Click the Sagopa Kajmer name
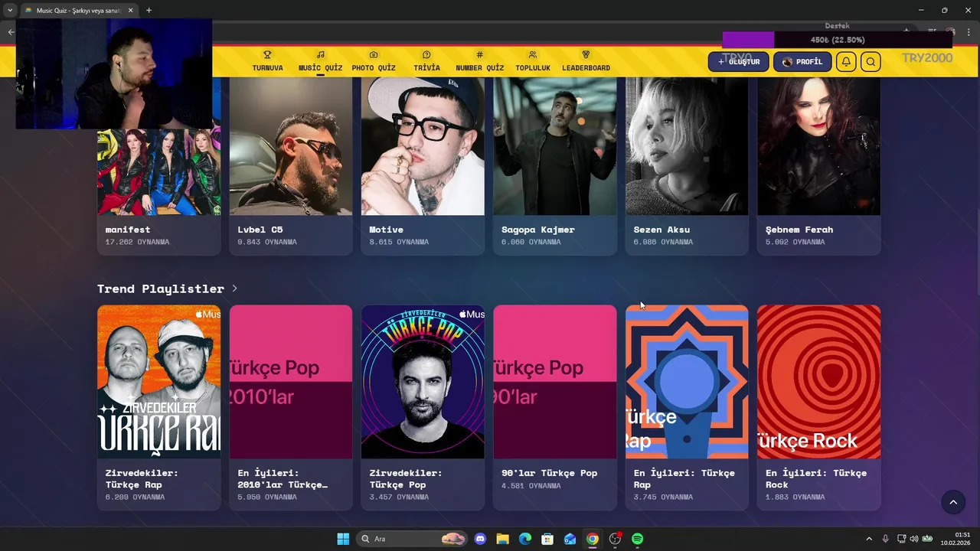 (x=538, y=230)
